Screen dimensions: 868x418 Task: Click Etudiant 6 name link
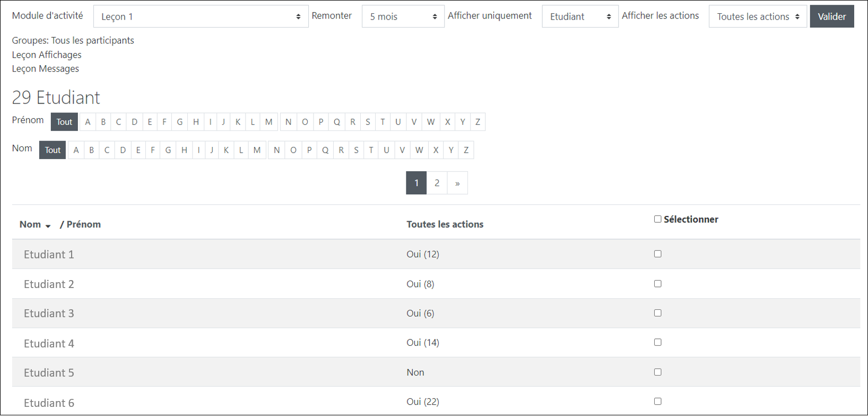[49, 403]
